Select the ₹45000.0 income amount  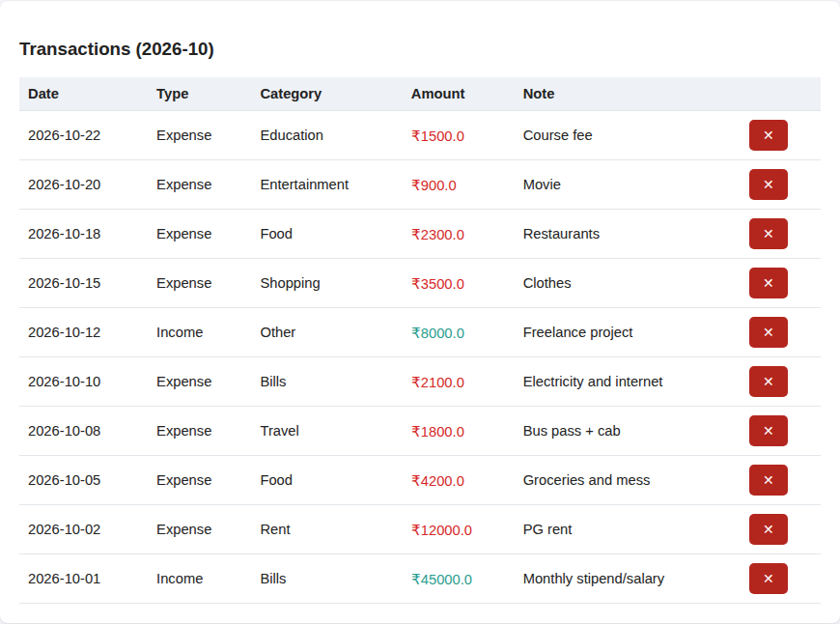[x=441, y=580]
